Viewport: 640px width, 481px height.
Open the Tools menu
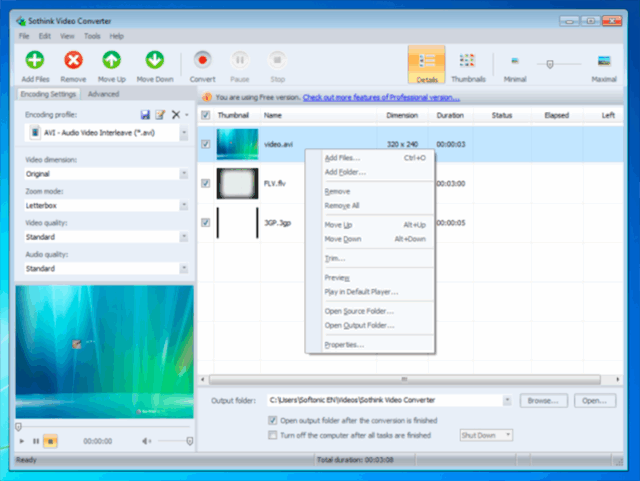(x=92, y=36)
